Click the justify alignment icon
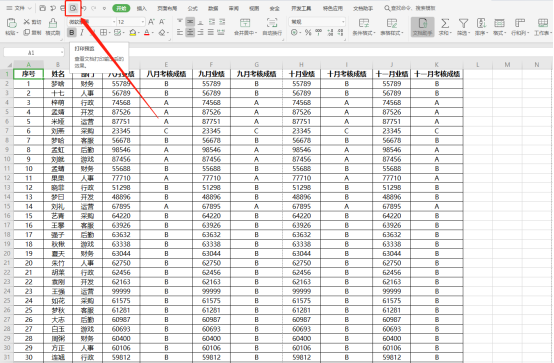Image resolution: width=554 pixels, height=363 pixels. click(x=211, y=33)
